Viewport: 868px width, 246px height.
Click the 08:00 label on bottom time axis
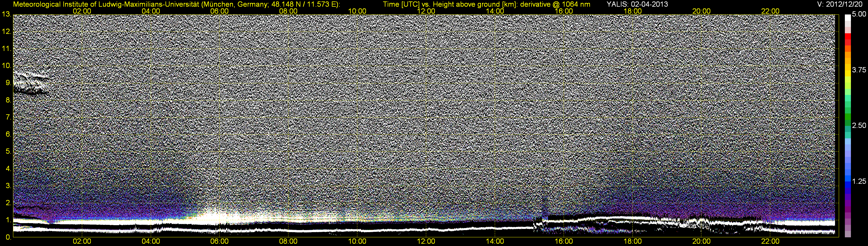(x=288, y=241)
